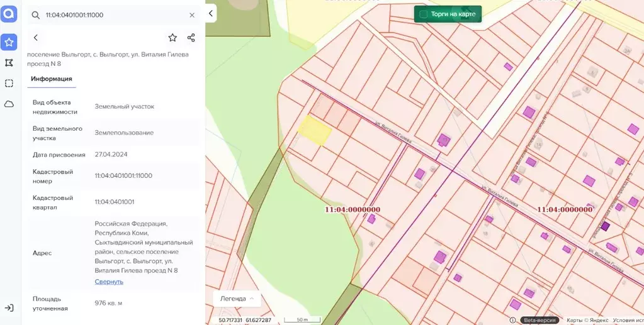Click the yellow highlighted parcel on map
This screenshot has width=644, height=325.
click(315, 130)
